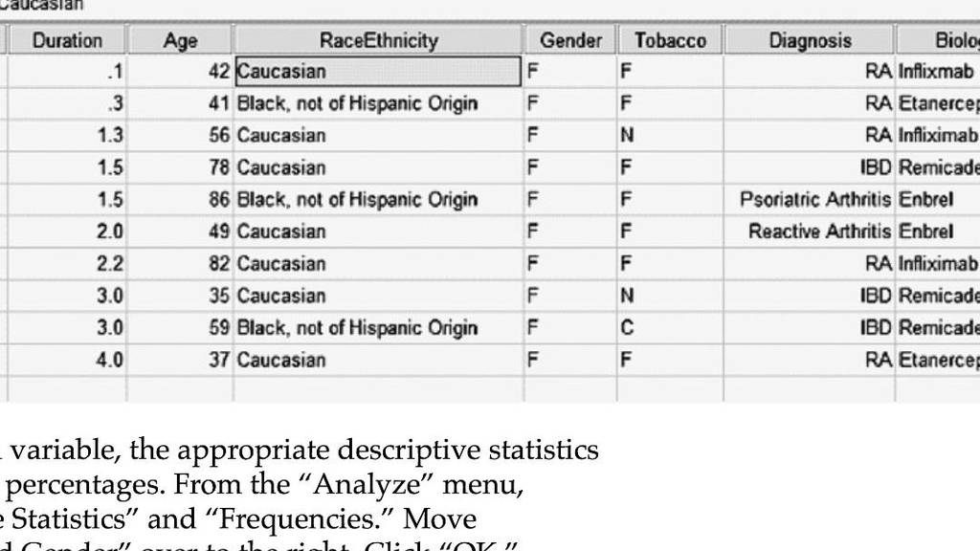
Task: Click the Tobacco cell containing C
Action: point(670,328)
